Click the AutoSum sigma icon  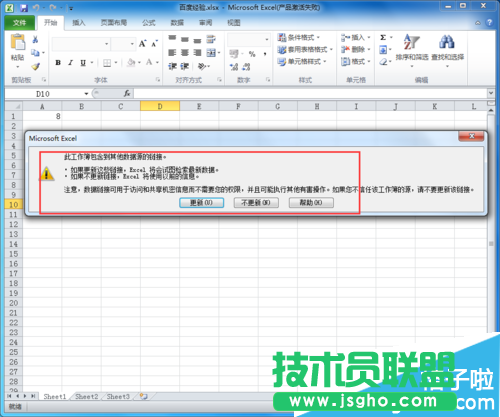pos(383,37)
